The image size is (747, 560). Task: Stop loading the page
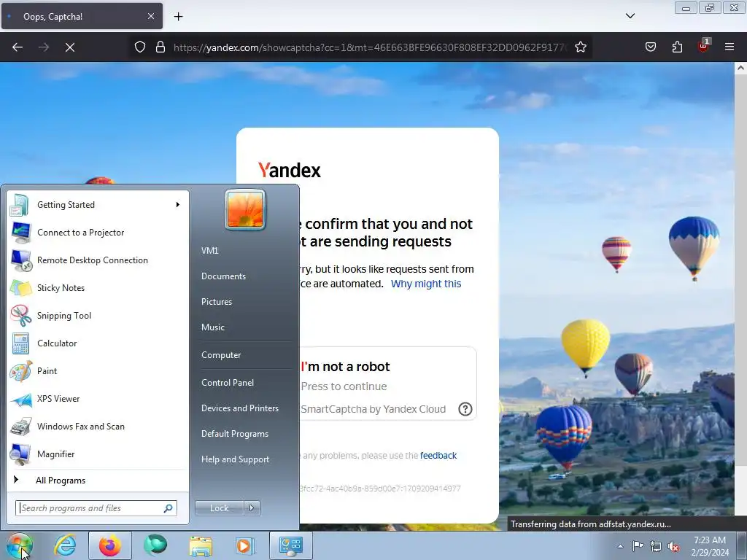[x=69, y=47]
